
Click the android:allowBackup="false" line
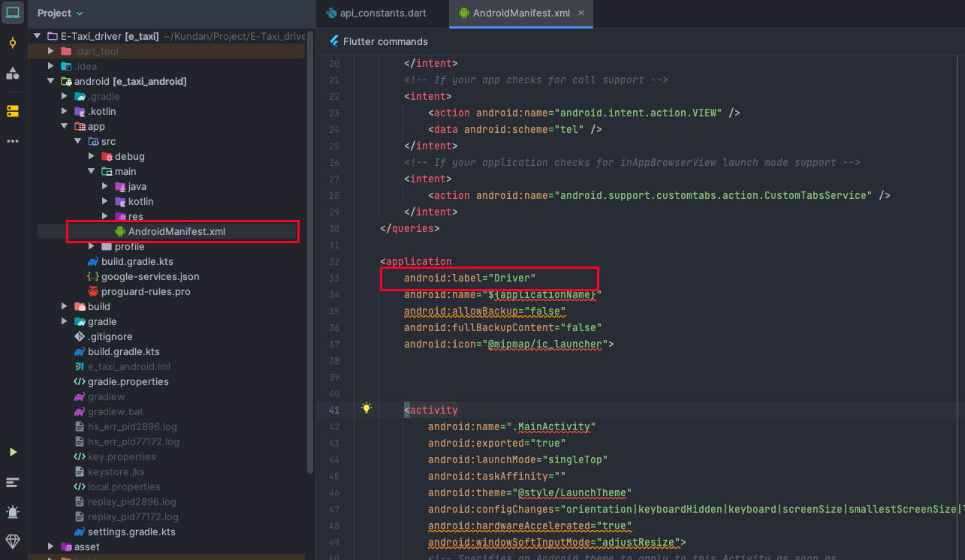(484, 311)
